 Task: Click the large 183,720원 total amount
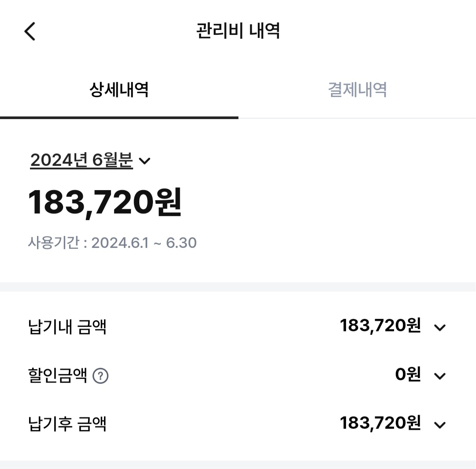point(105,203)
